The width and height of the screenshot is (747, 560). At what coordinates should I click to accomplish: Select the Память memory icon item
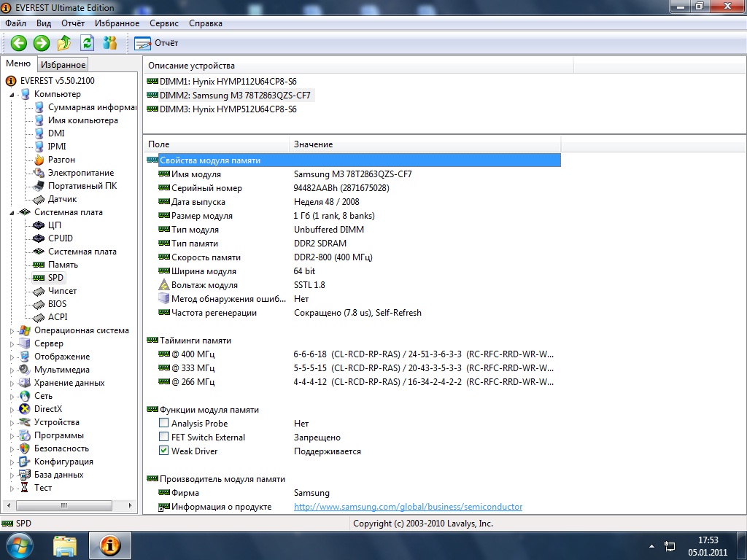pos(39,265)
